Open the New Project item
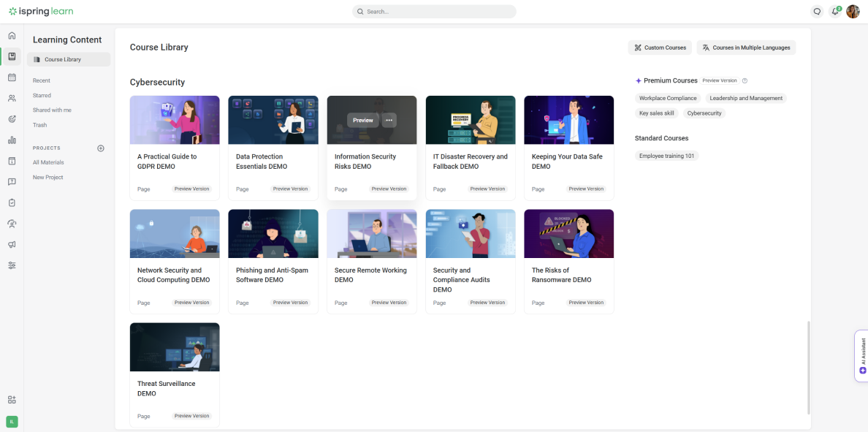This screenshot has height=432, width=868. (x=48, y=177)
